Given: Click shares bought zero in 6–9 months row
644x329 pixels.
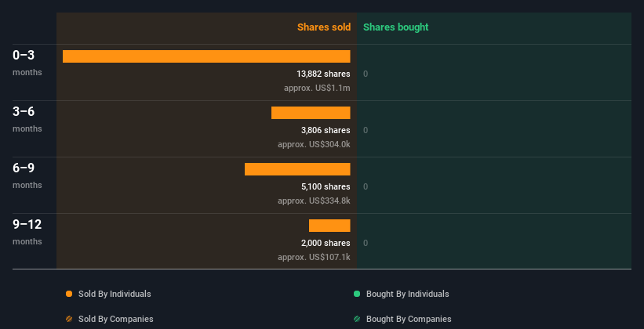Looking at the screenshot, I should pyautogui.click(x=366, y=186).
